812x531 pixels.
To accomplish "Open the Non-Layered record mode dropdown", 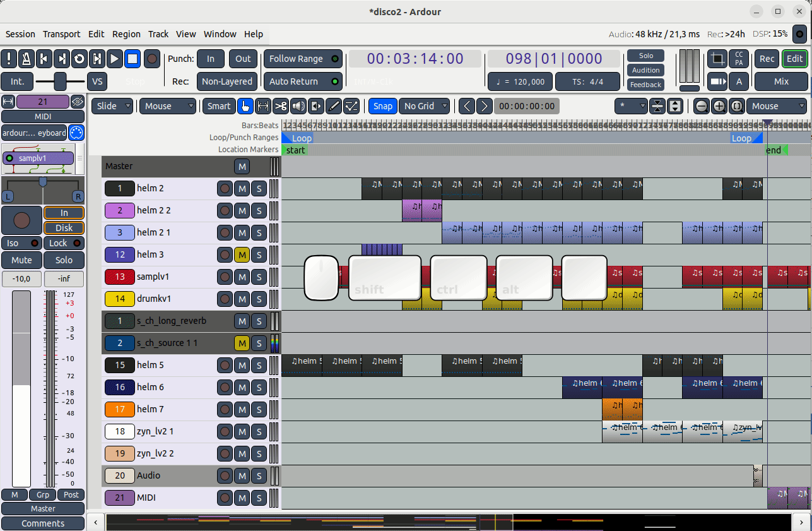I will (227, 81).
